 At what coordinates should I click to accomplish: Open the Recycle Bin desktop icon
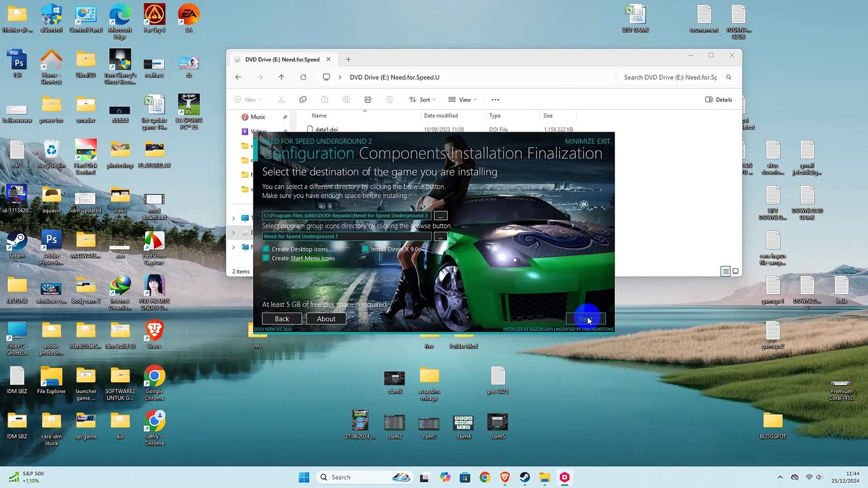pos(52,153)
